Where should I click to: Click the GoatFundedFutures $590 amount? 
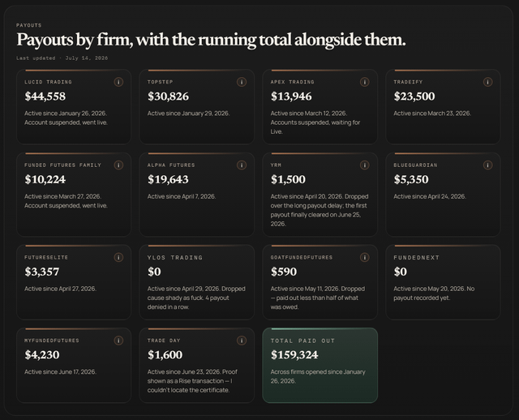pos(284,272)
